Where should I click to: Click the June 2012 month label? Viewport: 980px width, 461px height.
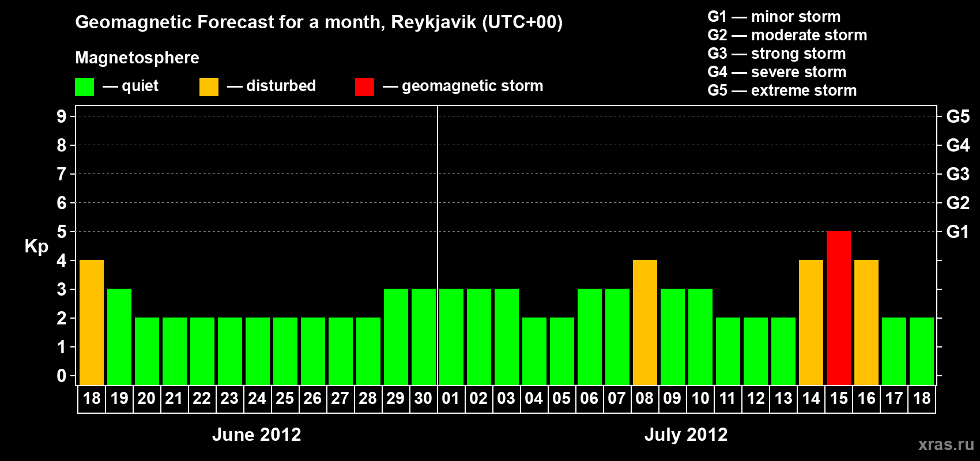pyautogui.click(x=257, y=434)
